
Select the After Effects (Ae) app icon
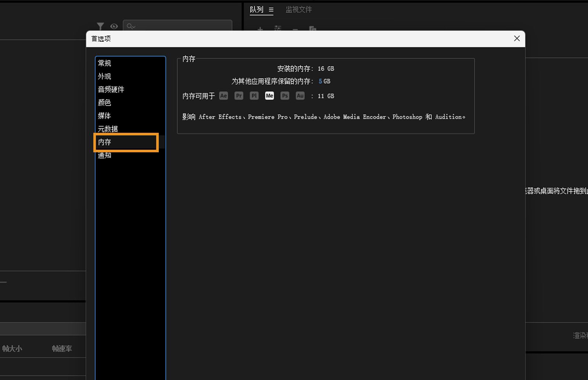223,96
